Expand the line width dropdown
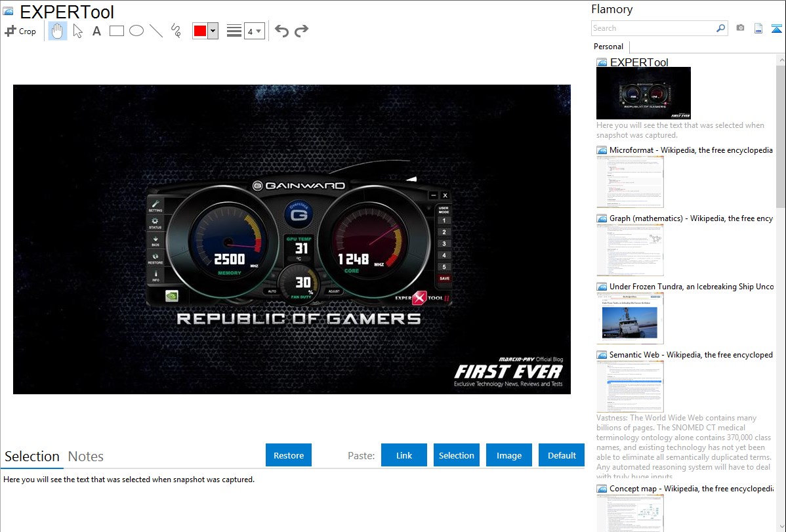Viewport: 786px width, 532px height. coord(254,31)
